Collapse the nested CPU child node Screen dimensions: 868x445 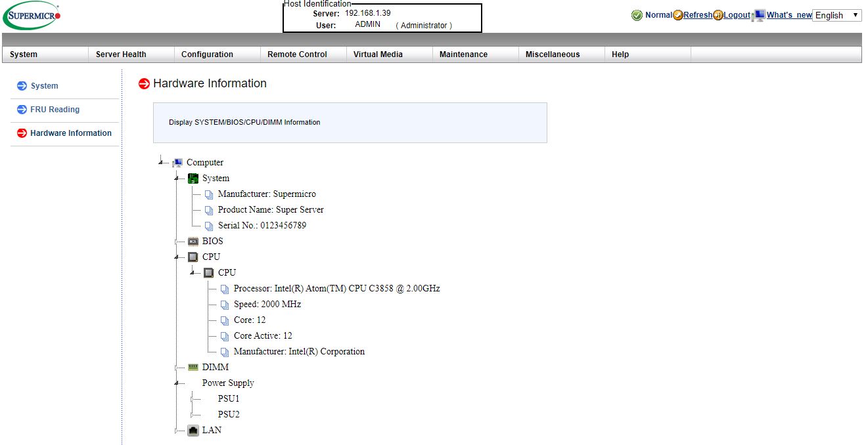(x=193, y=272)
